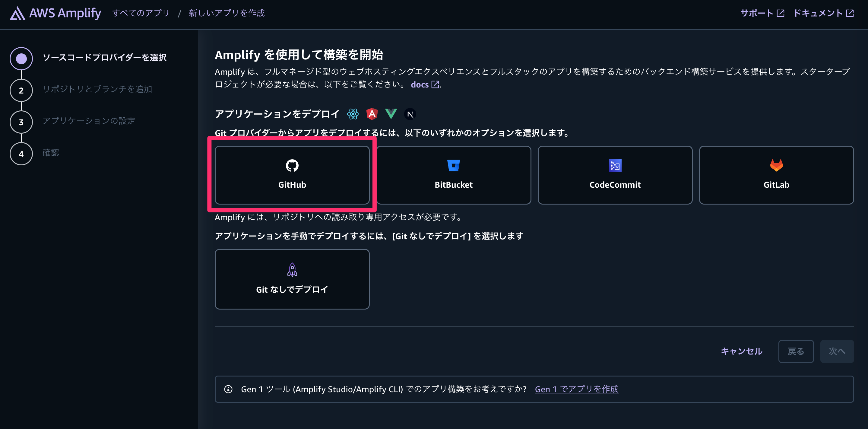Viewport: 868px width, 429px height.
Task: Click the 次へ button
Action: (x=837, y=351)
